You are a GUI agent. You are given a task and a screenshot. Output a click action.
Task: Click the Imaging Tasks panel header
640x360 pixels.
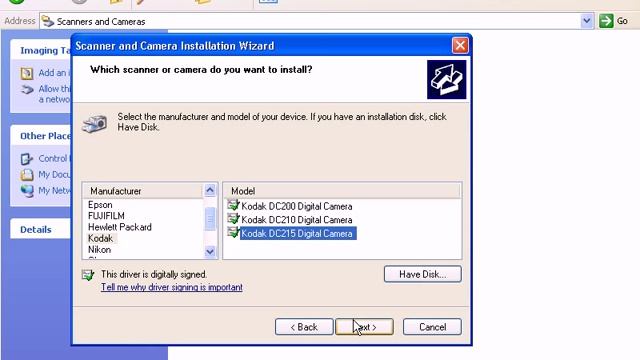40,50
